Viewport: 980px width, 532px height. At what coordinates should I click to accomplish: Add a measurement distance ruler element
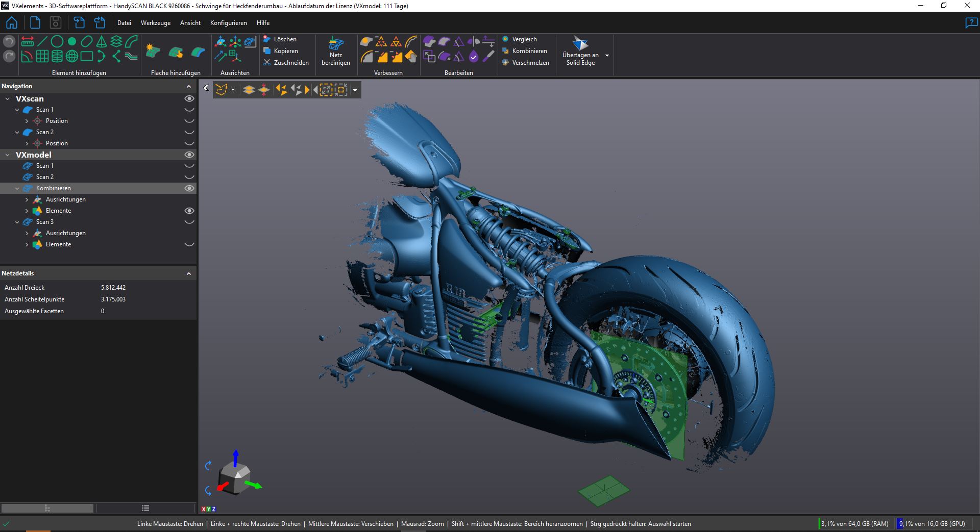[28, 41]
